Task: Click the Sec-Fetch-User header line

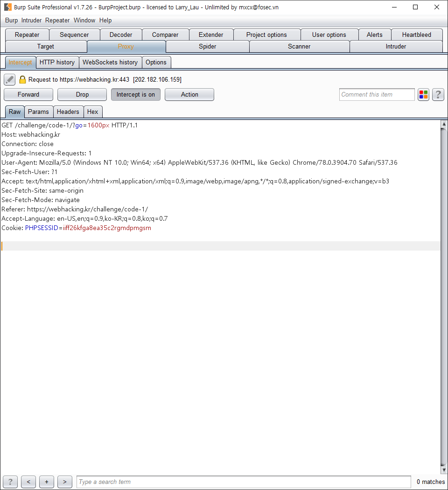Action: (x=29, y=172)
